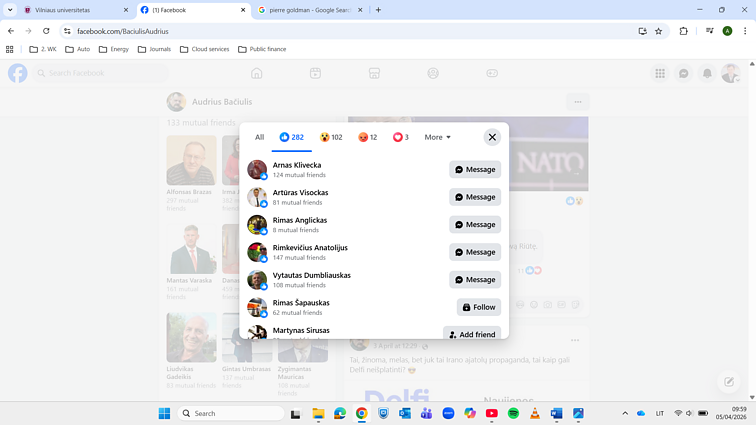Open Rimas Anglickas profile name link
This screenshot has height=425, width=756.
299,220
